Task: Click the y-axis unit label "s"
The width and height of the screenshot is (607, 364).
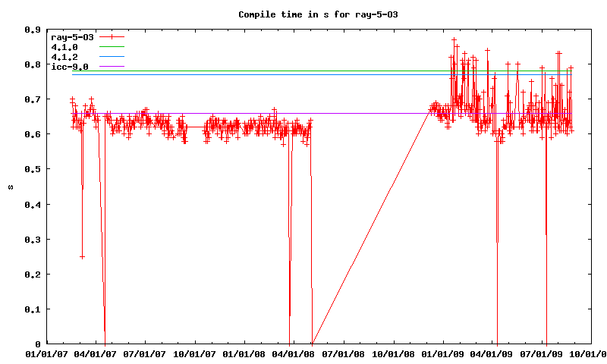Action: [10, 187]
